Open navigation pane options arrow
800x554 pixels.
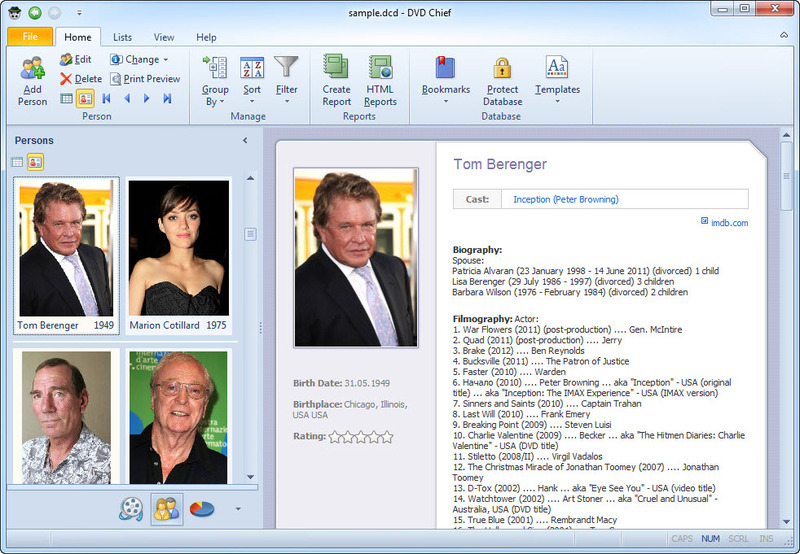tap(238, 509)
